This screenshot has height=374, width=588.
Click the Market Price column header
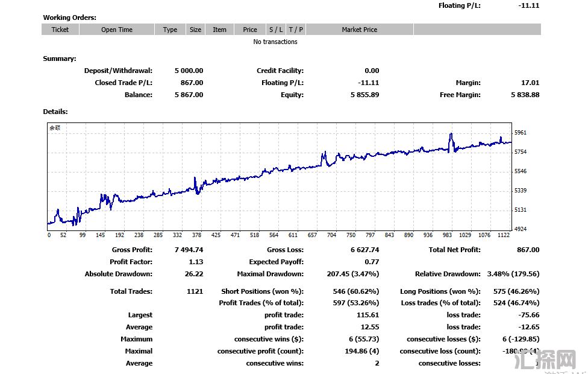(x=360, y=30)
